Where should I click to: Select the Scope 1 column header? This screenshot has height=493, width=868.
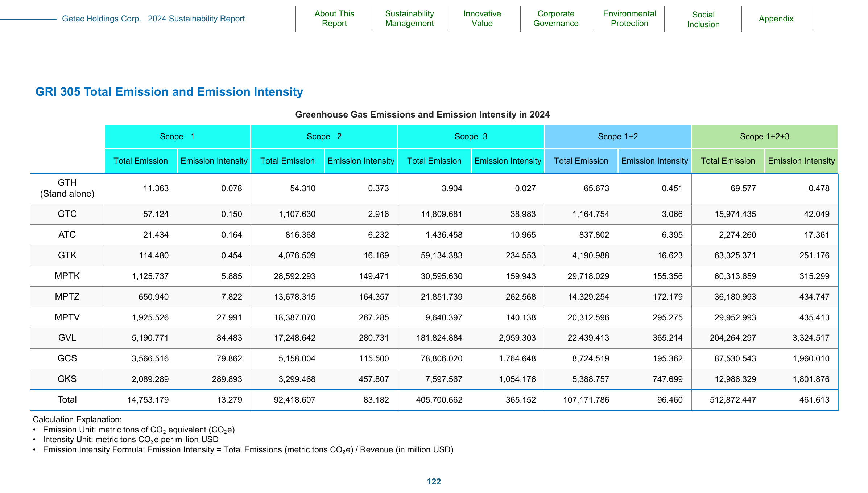click(177, 136)
